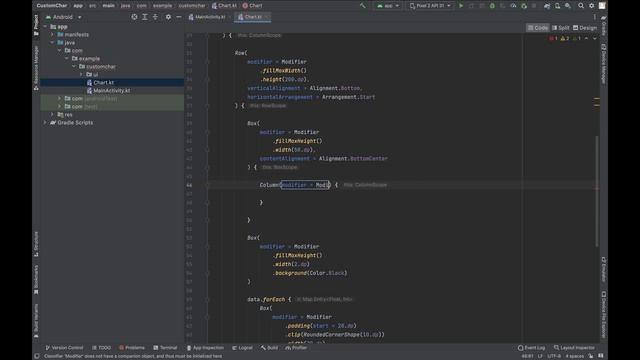Open Structure tool window
The image size is (640, 360).
36,244
